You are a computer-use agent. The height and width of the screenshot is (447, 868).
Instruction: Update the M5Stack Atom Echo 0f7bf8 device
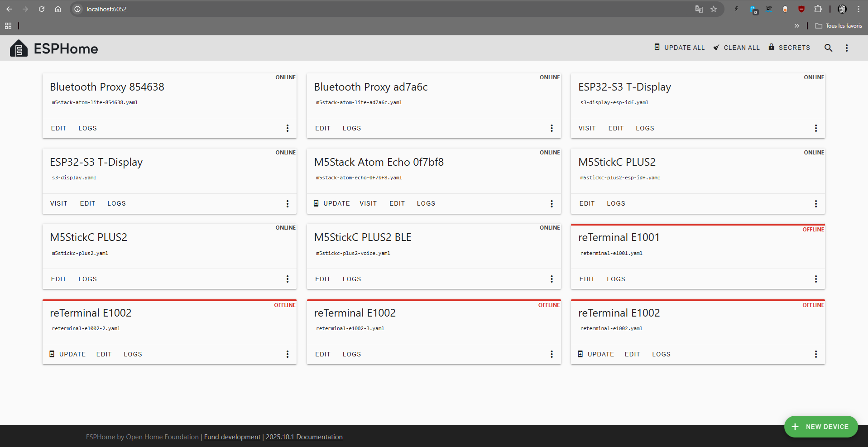[332, 204]
